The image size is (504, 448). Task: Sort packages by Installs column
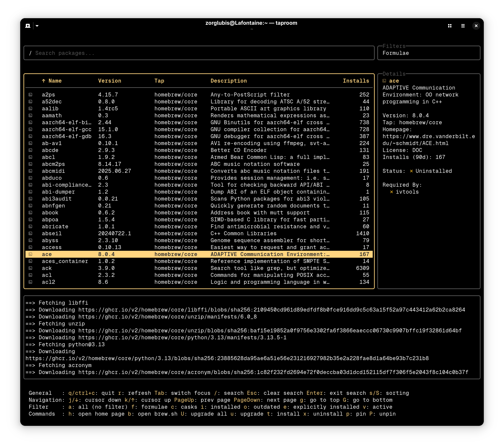[x=356, y=81]
